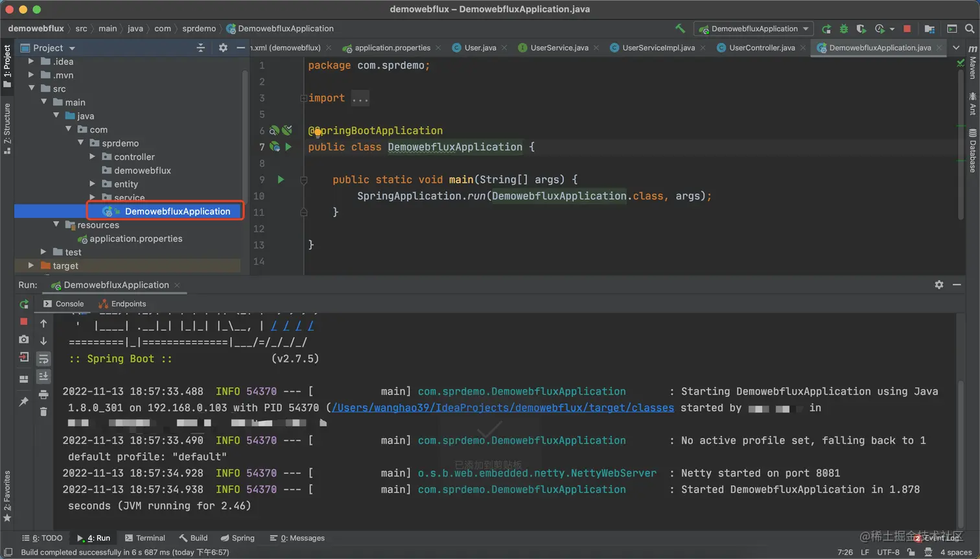
Task: Clear console with the trash icon
Action: 43,412
